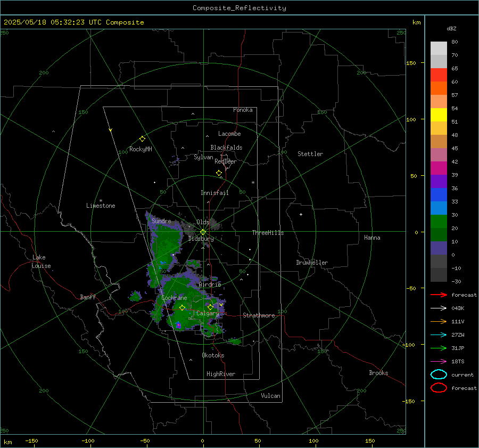The width and height of the screenshot is (479, 448).
Task: Click the 'Innisfail' map label
Action: point(214,193)
